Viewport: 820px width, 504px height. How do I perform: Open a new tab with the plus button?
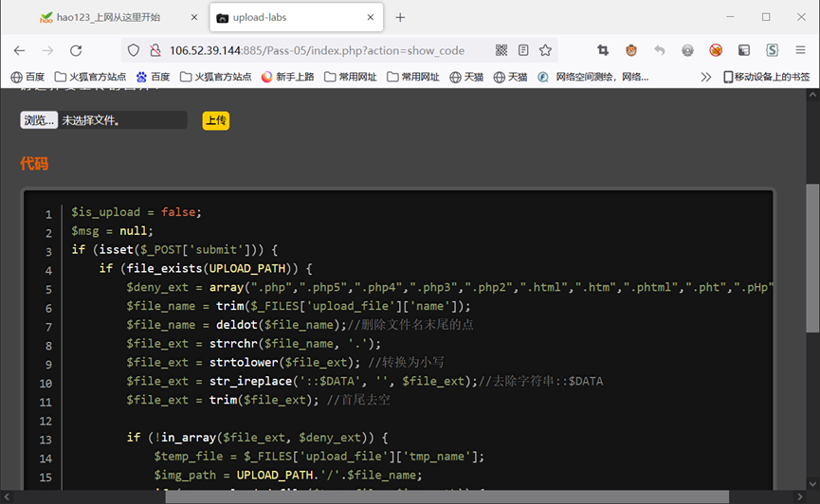[400, 17]
